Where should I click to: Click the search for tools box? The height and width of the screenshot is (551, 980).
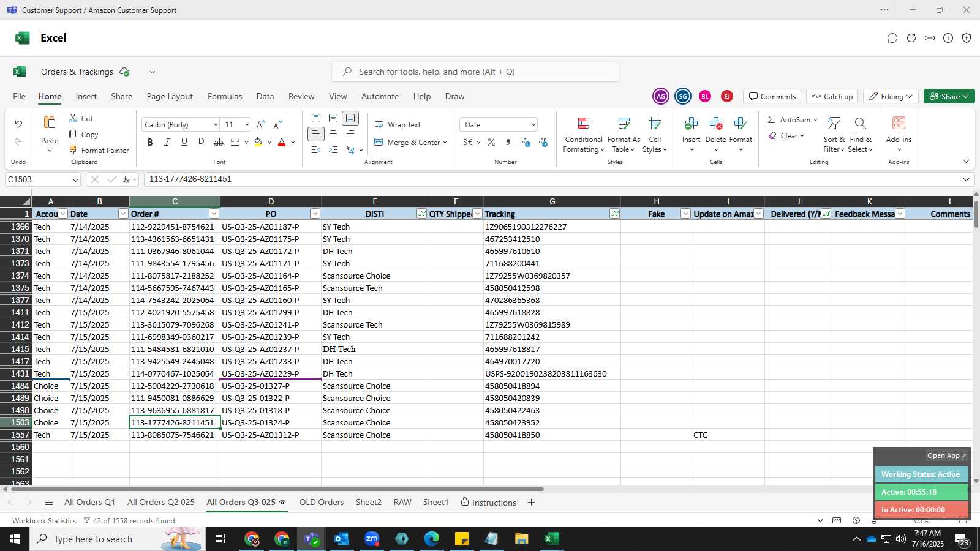tap(475, 72)
